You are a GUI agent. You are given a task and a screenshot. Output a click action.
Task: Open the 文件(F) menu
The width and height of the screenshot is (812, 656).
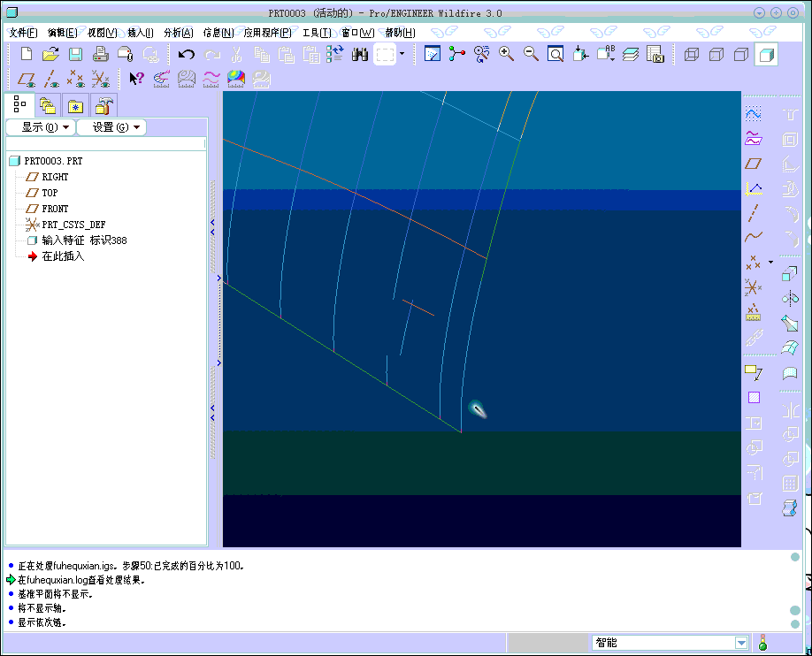pyautogui.click(x=23, y=33)
